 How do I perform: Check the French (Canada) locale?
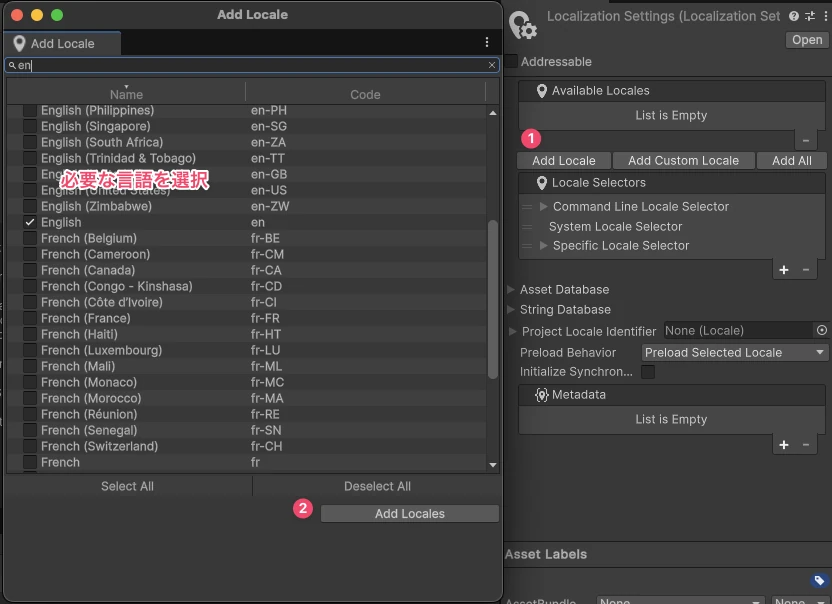tap(30, 270)
